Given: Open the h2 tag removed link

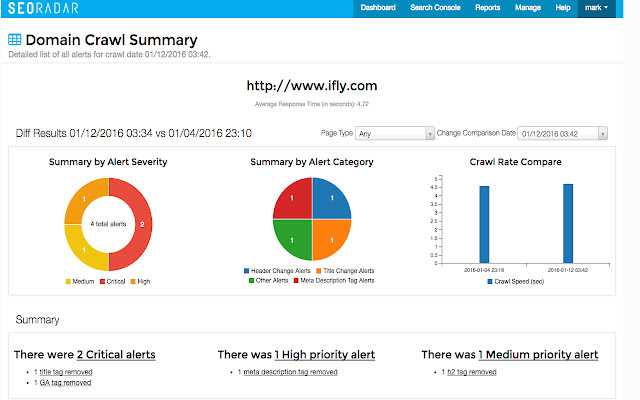Looking at the screenshot, I should [x=472, y=372].
